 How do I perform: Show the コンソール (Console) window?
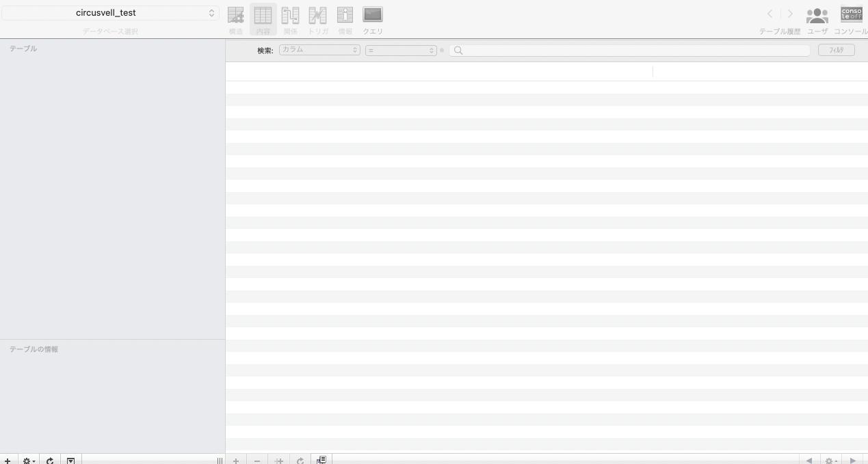pos(851,21)
